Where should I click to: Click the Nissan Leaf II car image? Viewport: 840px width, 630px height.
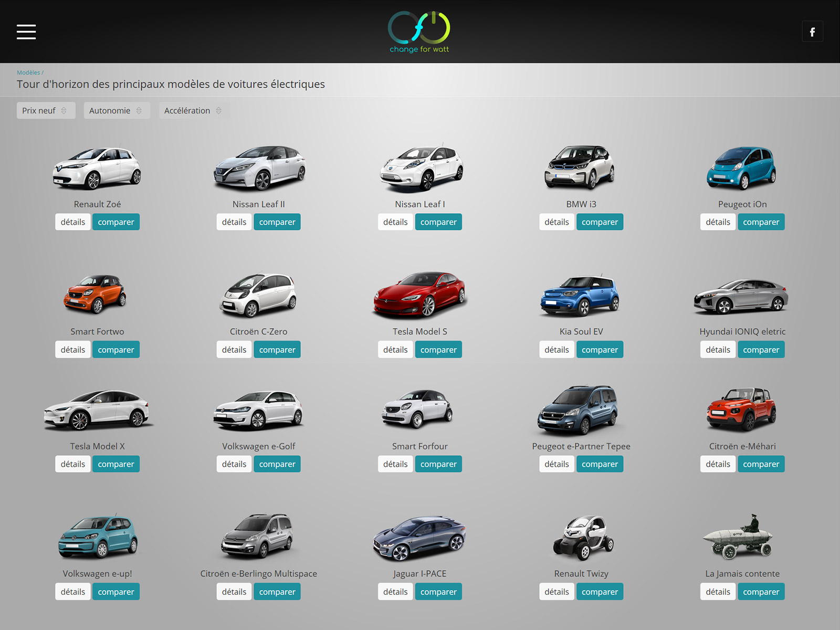259,168
